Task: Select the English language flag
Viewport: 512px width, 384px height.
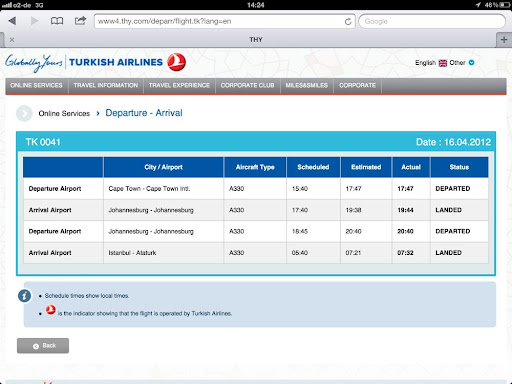Action: (x=443, y=63)
